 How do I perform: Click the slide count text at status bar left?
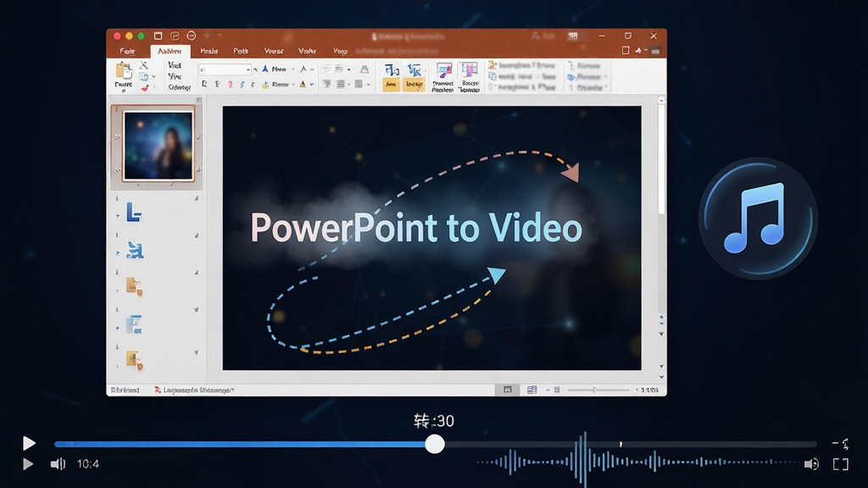(125, 390)
